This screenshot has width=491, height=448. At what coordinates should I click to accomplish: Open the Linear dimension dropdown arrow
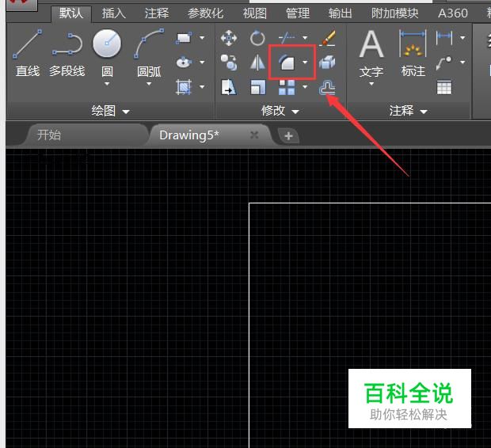[x=462, y=38]
